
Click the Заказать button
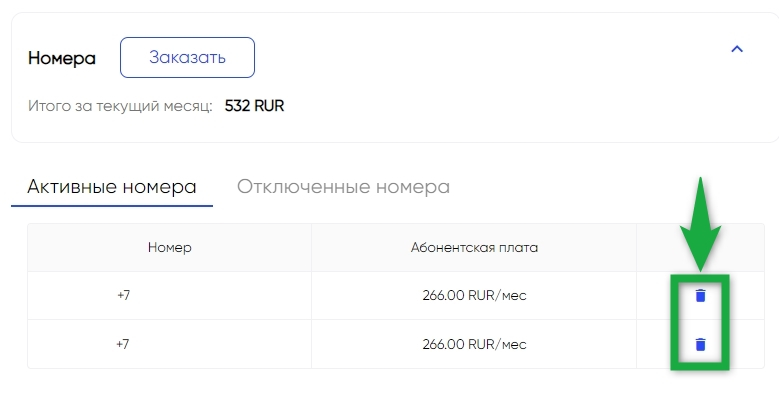tap(187, 57)
